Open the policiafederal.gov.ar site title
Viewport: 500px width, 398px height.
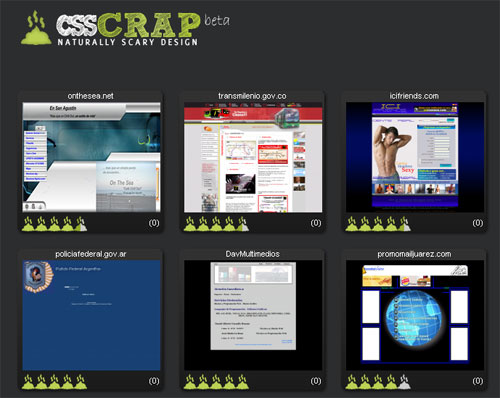(x=91, y=254)
